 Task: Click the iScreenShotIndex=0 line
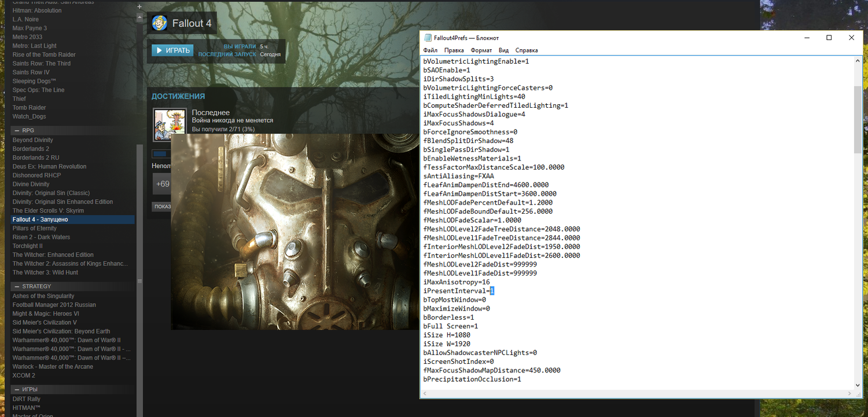[x=459, y=361]
